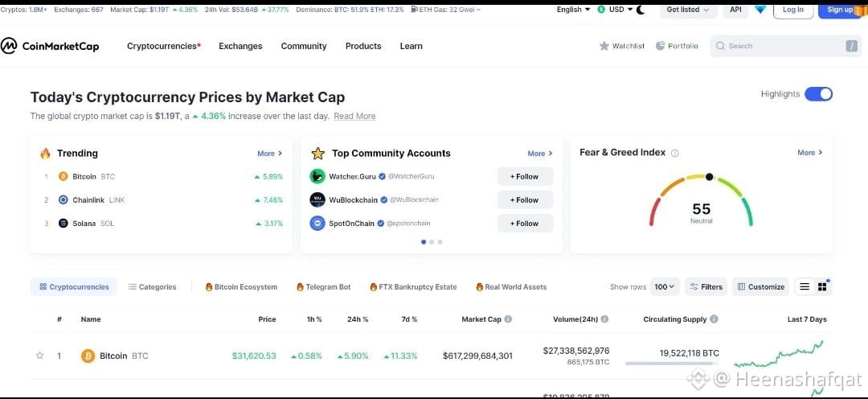Click the Sign up button

click(x=840, y=10)
